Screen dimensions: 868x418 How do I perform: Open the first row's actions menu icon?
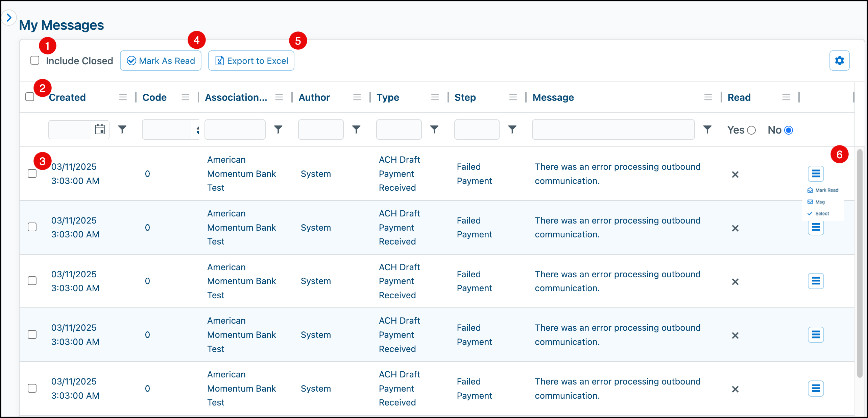(x=816, y=174)
